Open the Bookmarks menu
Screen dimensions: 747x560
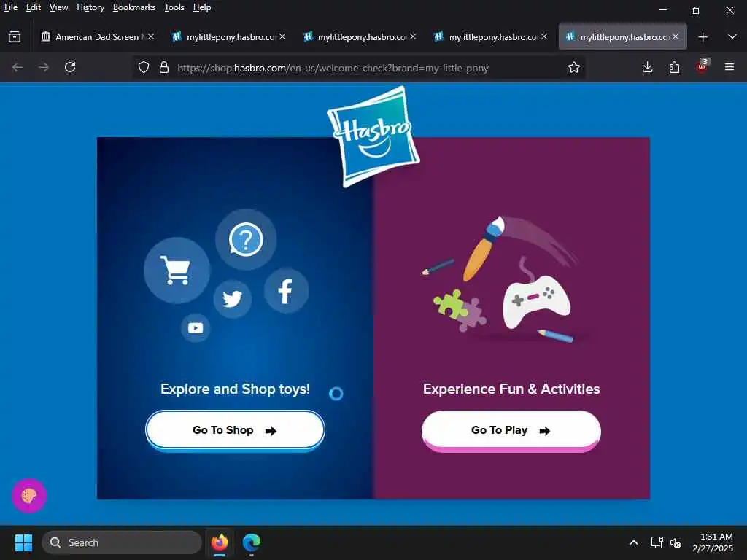click(134, 7)
